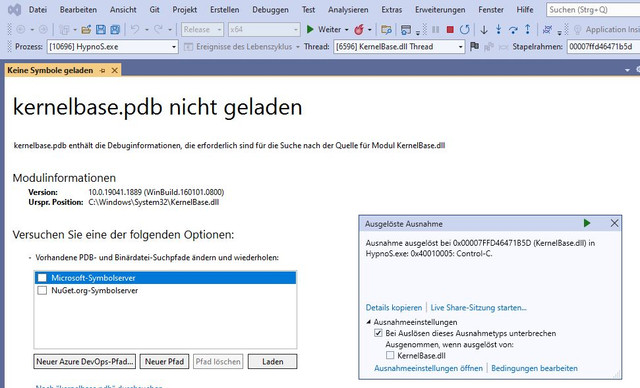Click the Undo arrow icon
This screenshot has width=640, height=388.
[x=135, y=29]
